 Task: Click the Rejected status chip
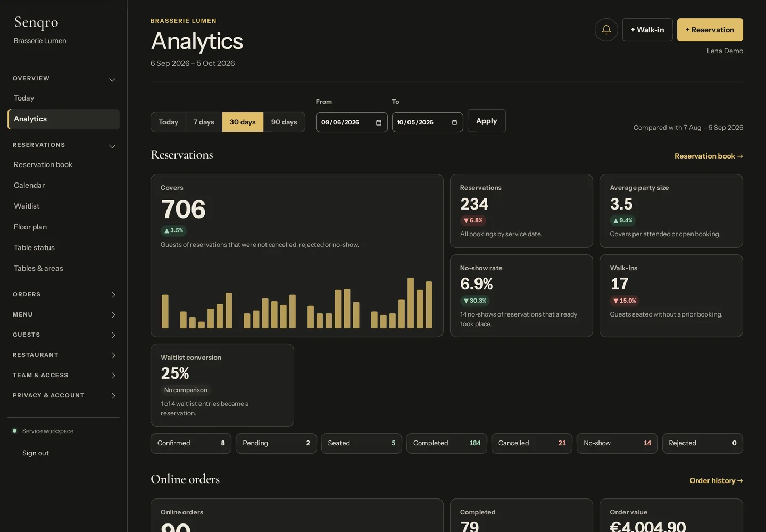(x=703, y=443)
